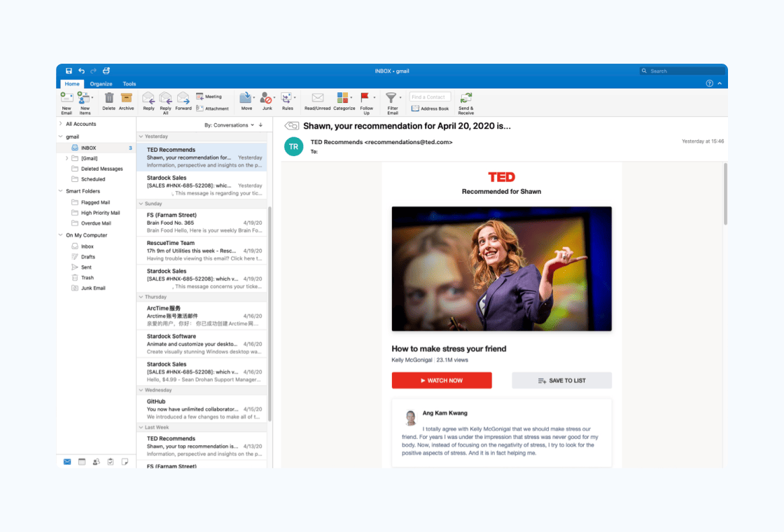Flag message with Follow Up

367,103
